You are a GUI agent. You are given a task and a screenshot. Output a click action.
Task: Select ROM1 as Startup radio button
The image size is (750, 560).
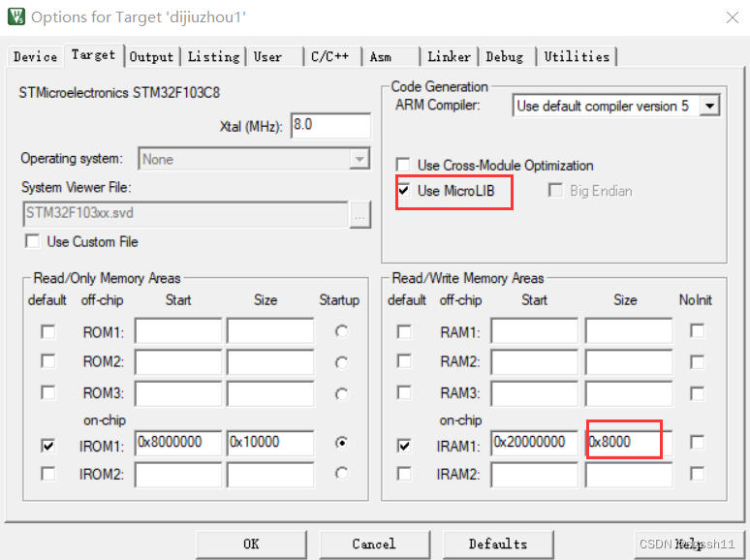tap(341, 331)
